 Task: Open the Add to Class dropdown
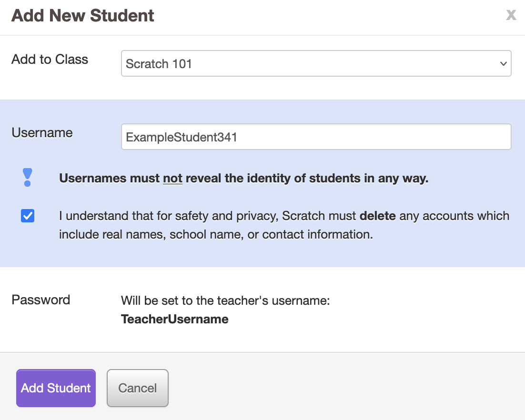pos(316,64)
